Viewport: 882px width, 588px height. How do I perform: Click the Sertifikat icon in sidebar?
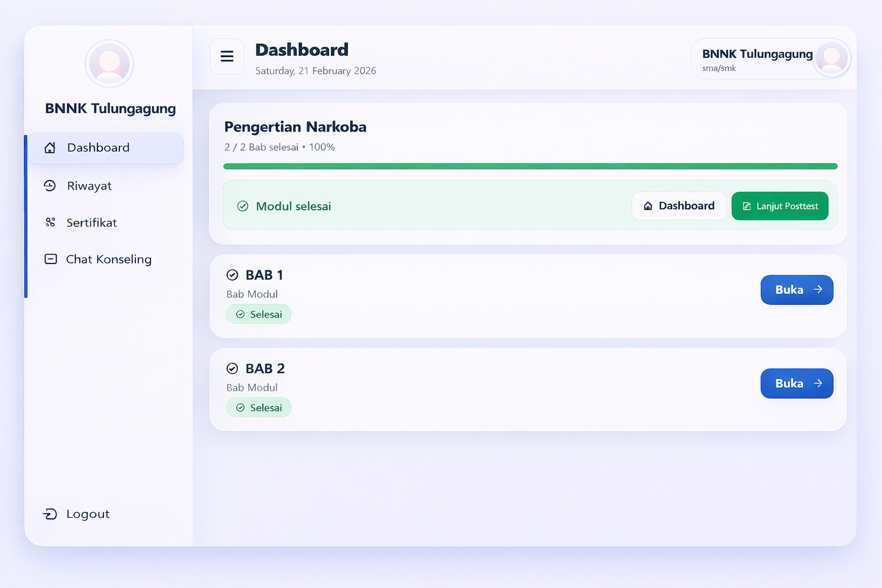tap(51, 222)
